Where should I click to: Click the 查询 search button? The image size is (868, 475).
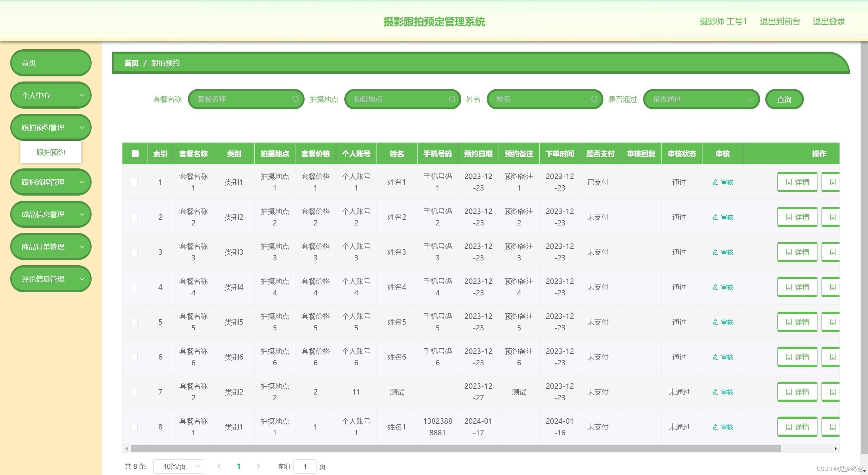784,99
